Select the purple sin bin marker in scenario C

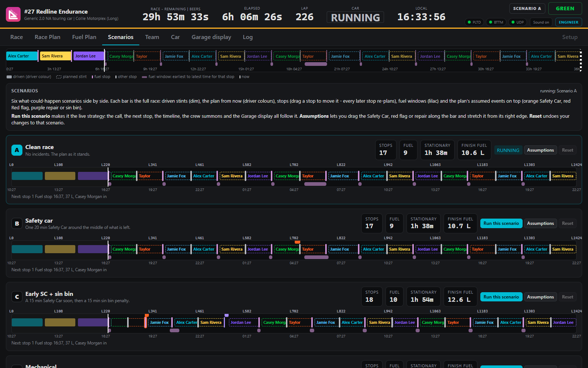pos(226,315)
